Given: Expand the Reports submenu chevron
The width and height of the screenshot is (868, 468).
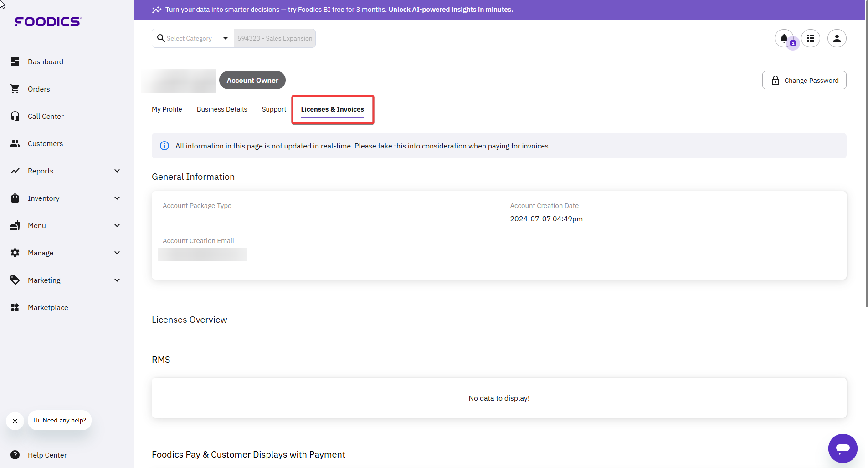Looking at the screenshot, I should (x=117, y=171).
